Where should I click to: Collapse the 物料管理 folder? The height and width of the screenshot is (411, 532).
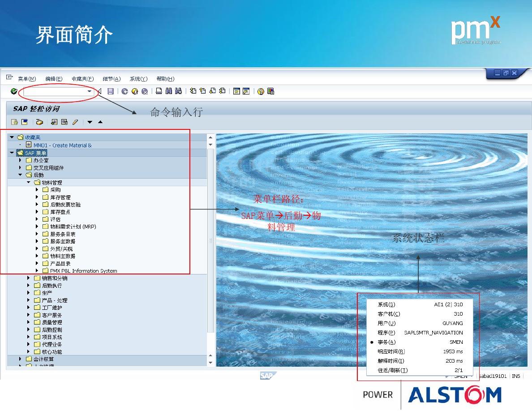pos(29,182)
